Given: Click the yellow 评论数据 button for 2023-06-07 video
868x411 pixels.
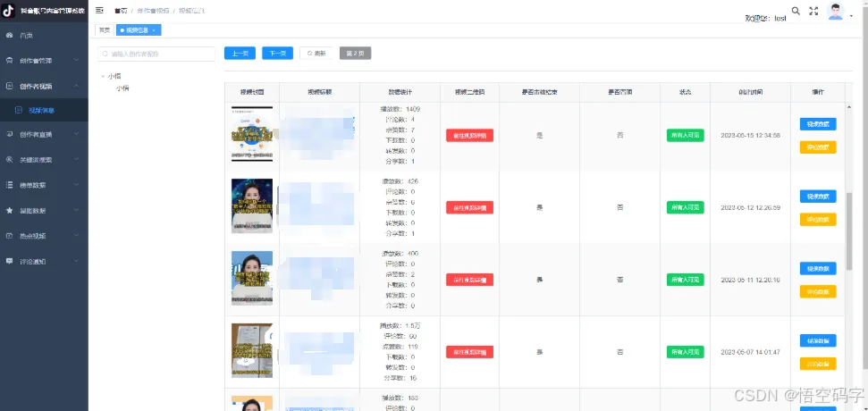Looking at the screenshot, I should (x=818, y=364).
